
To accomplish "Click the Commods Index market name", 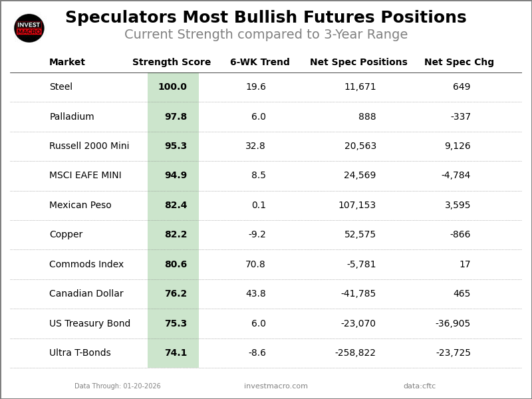I will 86,265.
